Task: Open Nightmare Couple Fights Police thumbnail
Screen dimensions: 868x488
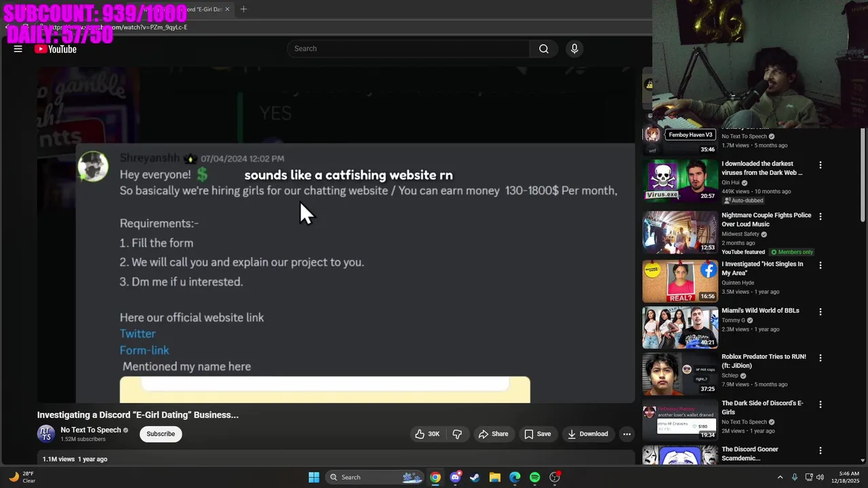Action: pyautogui.click(x=680, y=232)
